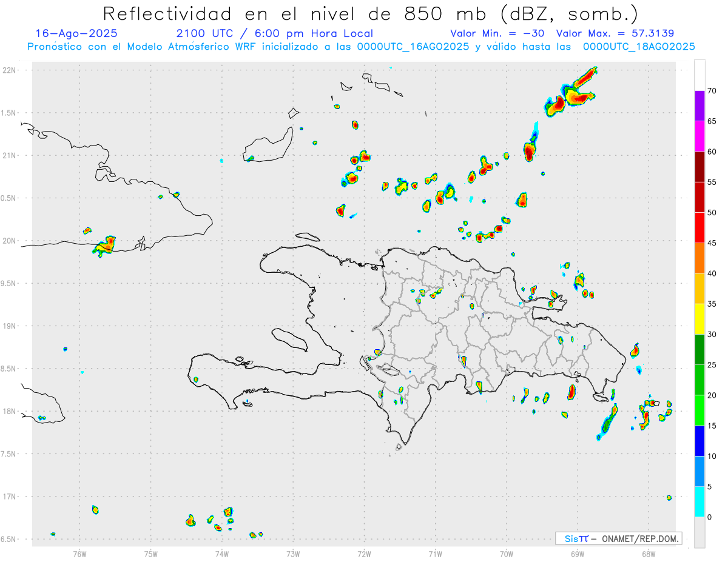
Task: Click the "Valor Min. = -30" text
Action: 499,33
